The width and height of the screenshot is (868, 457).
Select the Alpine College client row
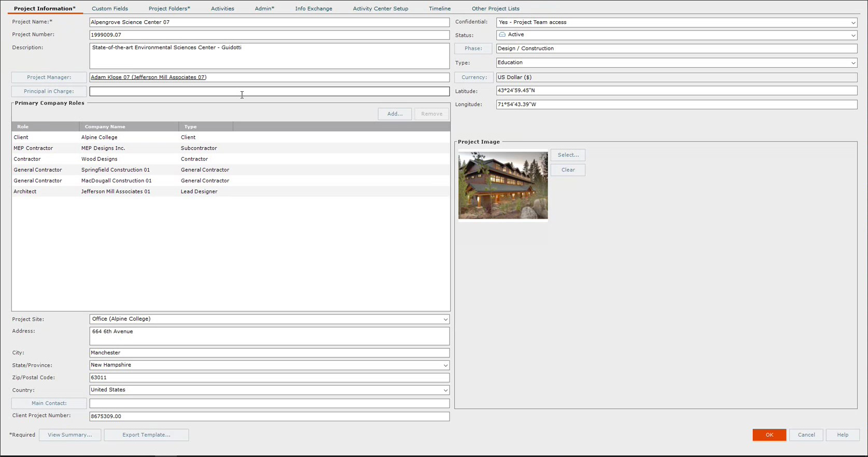(x=231, y=137)
